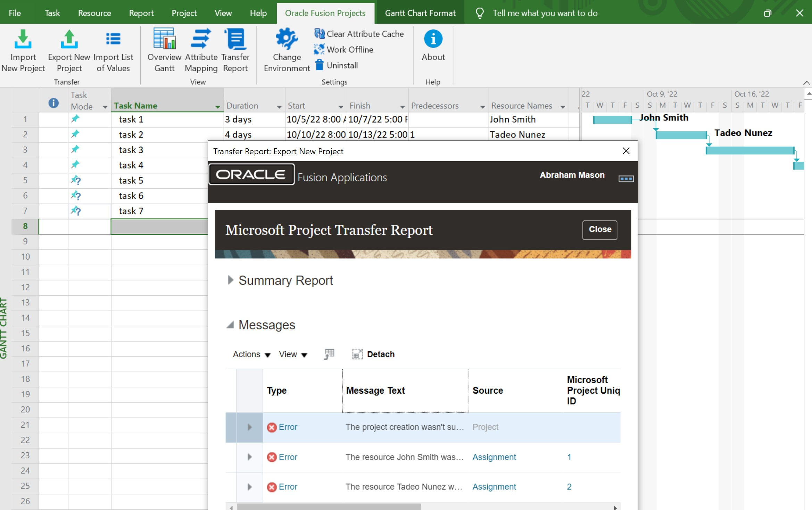812x510 pixels.
Task: Collapse the Messages section
Action: tap(230, 325)
